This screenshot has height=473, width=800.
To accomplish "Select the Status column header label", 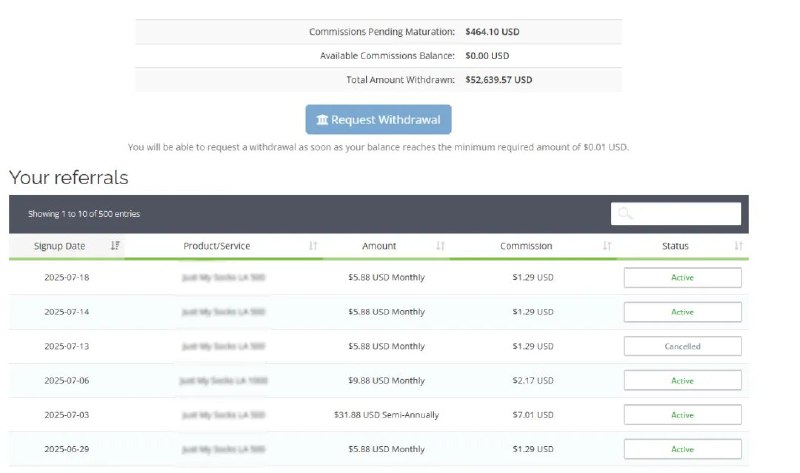I will [675, 246].
